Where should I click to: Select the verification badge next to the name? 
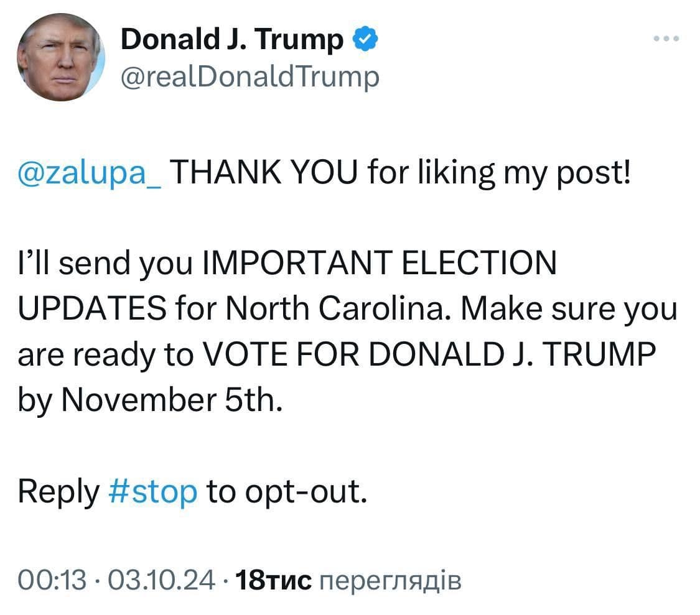pyautogui.click(x=366, y=38)
